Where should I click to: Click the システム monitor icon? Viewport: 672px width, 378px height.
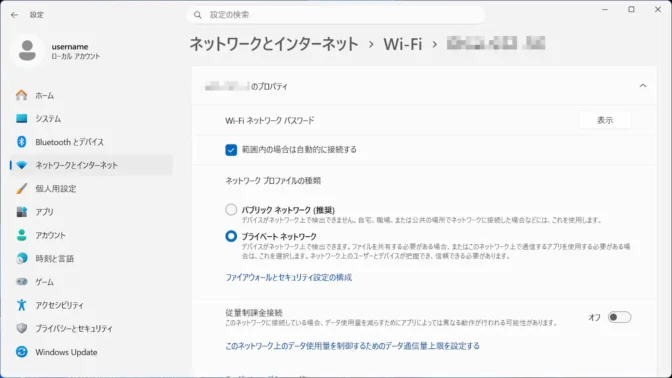tap(21, 118)
